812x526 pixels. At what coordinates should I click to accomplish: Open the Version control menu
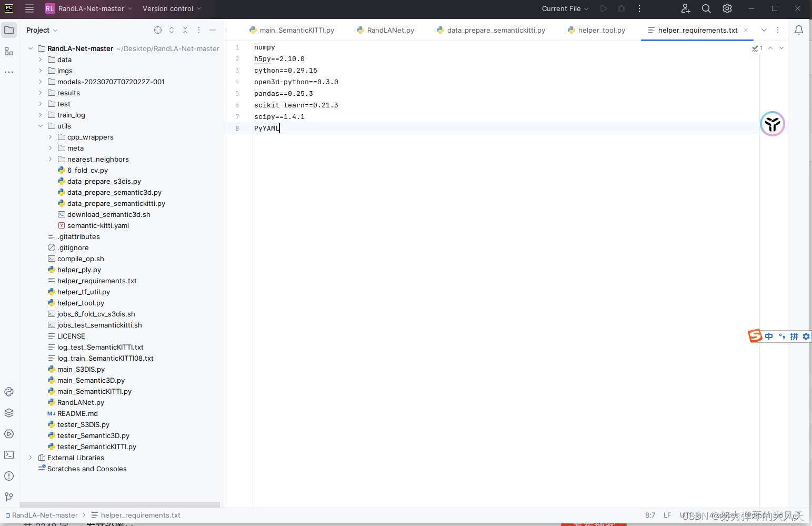coord(167,8)
